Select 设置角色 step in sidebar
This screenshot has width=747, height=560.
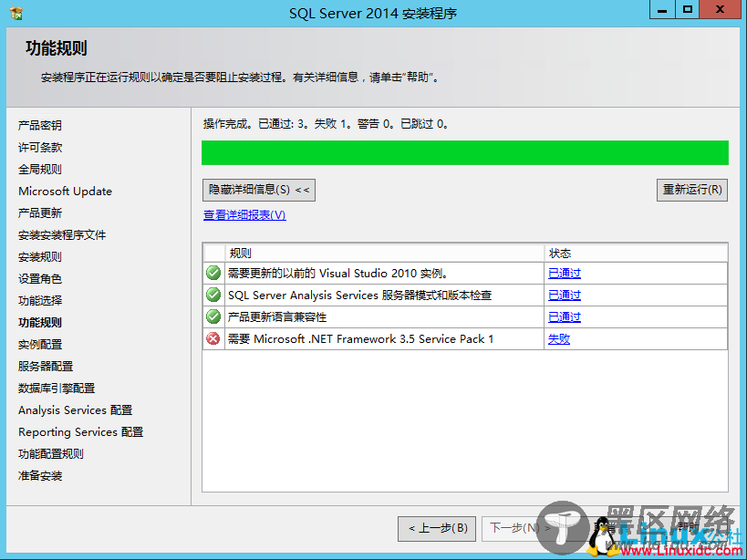click(40, 278)
